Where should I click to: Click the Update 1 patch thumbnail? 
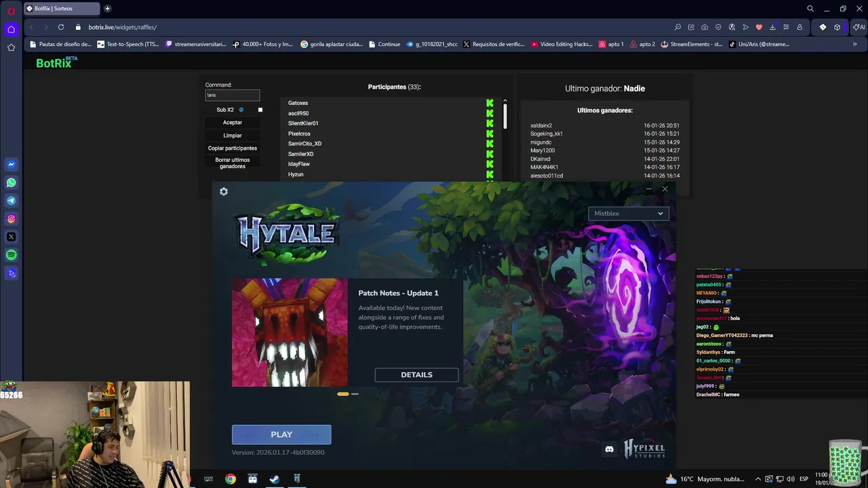[x=290, y=332]
